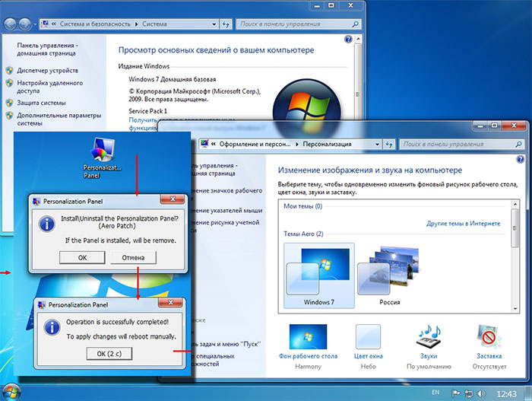Open the network tray icon
This screenshot has width=532, height=401.
469,393
